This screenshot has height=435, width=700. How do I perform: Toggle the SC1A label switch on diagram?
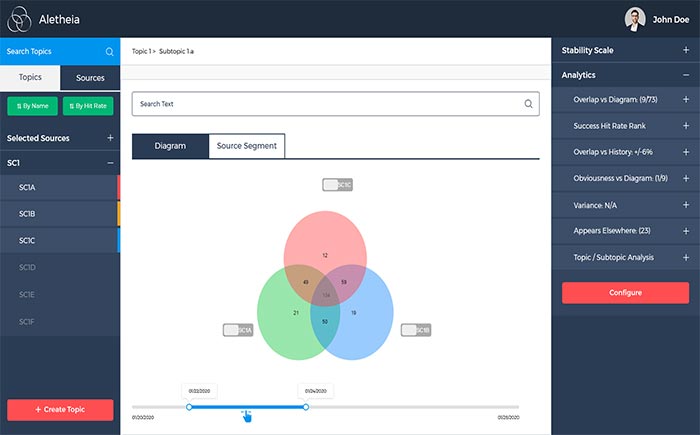coord(238,330)
